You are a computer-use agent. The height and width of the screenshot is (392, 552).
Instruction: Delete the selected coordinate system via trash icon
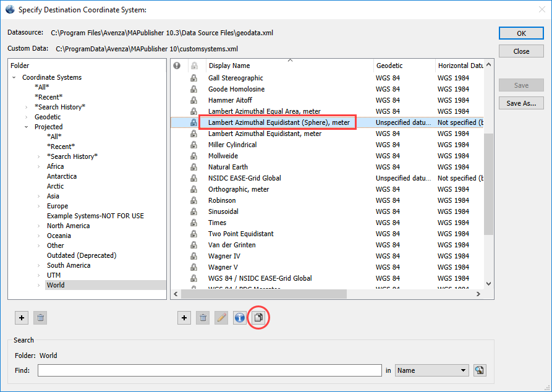tap(203, 318)
